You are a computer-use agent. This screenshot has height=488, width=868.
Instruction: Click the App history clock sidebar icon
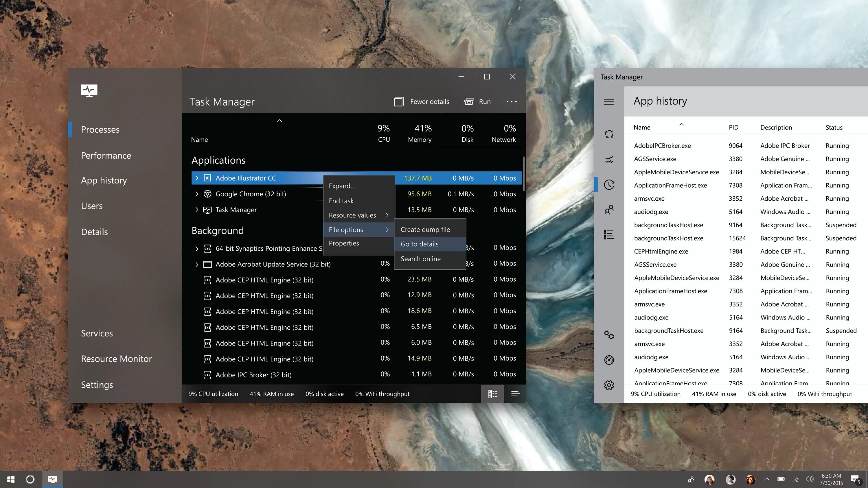point(609,184)
